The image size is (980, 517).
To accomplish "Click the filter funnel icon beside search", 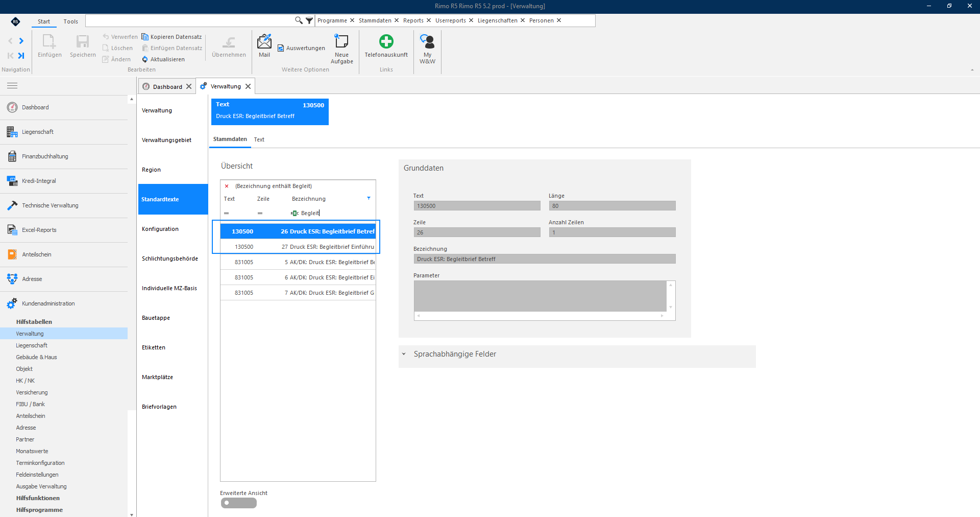I will point(309,20).
